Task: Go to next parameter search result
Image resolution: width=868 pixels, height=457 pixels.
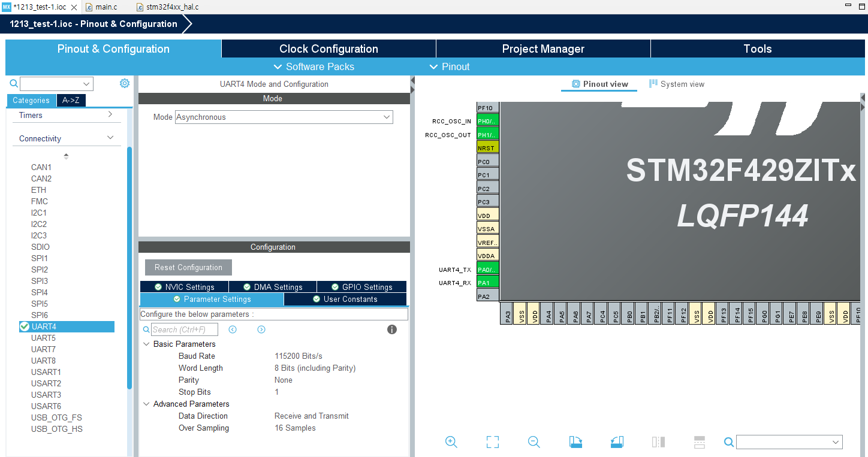Action: click(x=261, y=329)
